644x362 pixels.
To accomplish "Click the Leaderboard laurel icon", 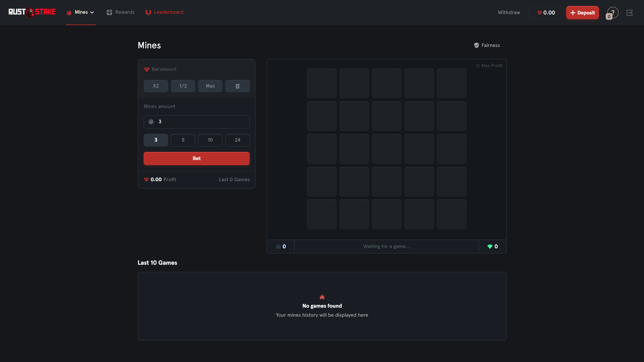I will point(148,12).
